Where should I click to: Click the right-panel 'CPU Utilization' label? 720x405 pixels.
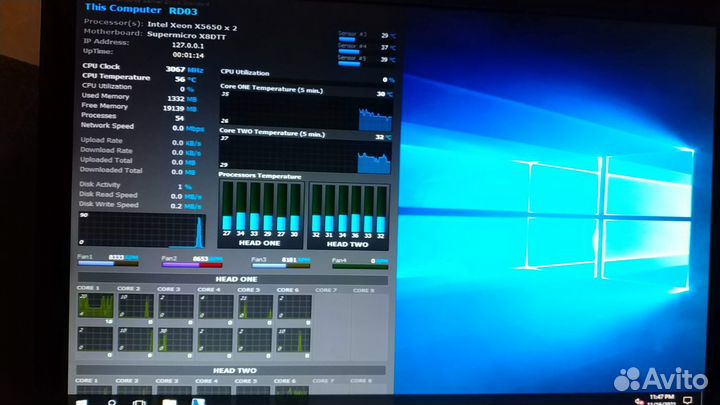pos(245,72)
